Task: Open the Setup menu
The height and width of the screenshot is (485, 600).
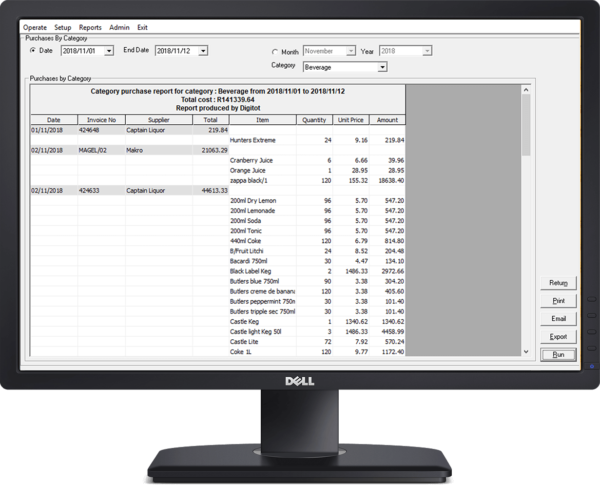Action: click(x=63, y=28)
